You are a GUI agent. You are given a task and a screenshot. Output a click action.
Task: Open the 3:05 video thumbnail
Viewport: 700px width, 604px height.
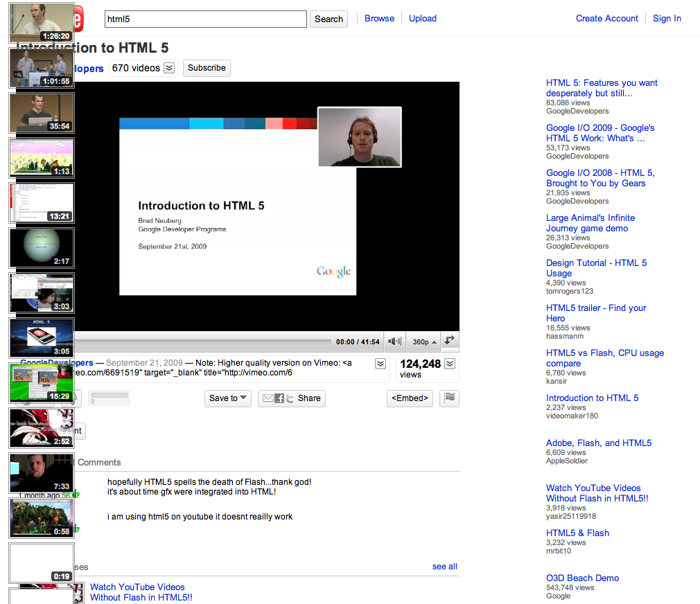point(42,338)
